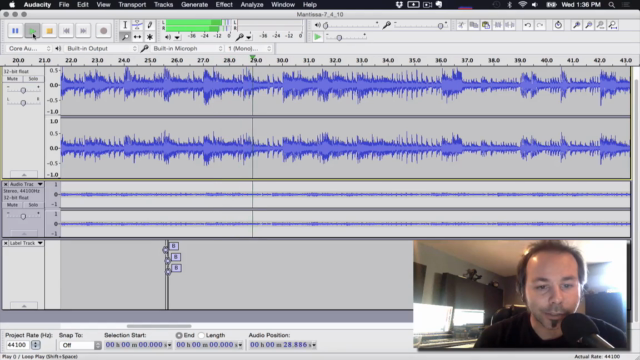This screenshot has width=640, height=360.
Task: Click the Paste toolbar icon
Action: (x=486, y=25)
